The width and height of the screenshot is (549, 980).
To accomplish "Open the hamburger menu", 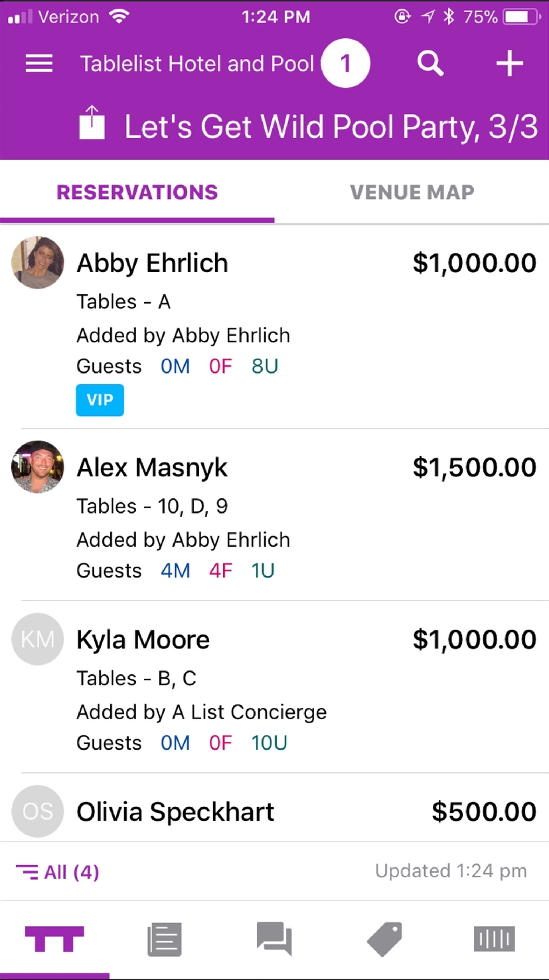I will (x=39, y=64).
